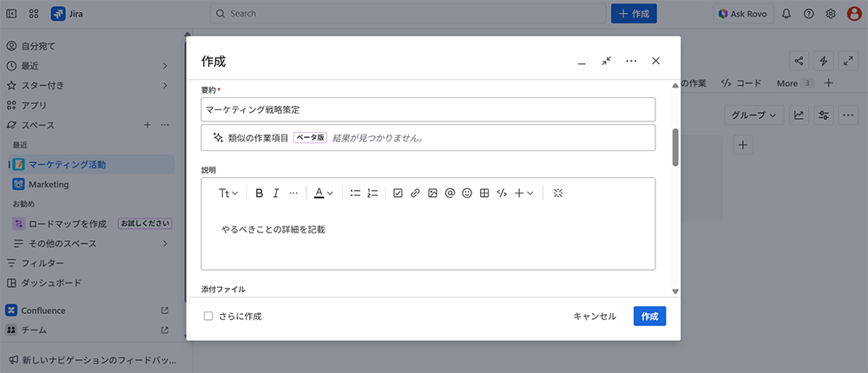Select the フィルター sidebar item
The height and width of the screenshot is (373, 868).
[43, 263]
